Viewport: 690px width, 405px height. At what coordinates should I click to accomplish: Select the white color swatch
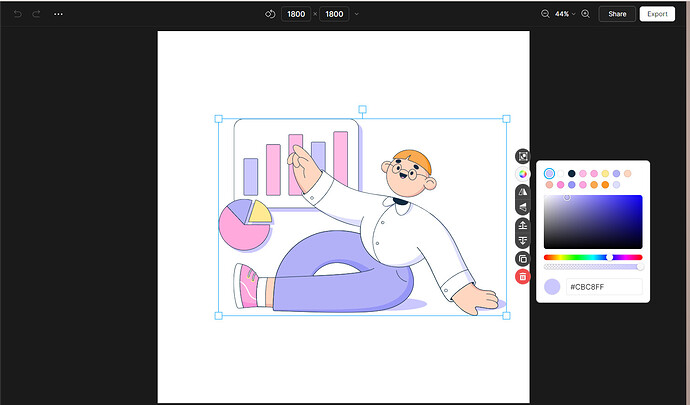561,173
